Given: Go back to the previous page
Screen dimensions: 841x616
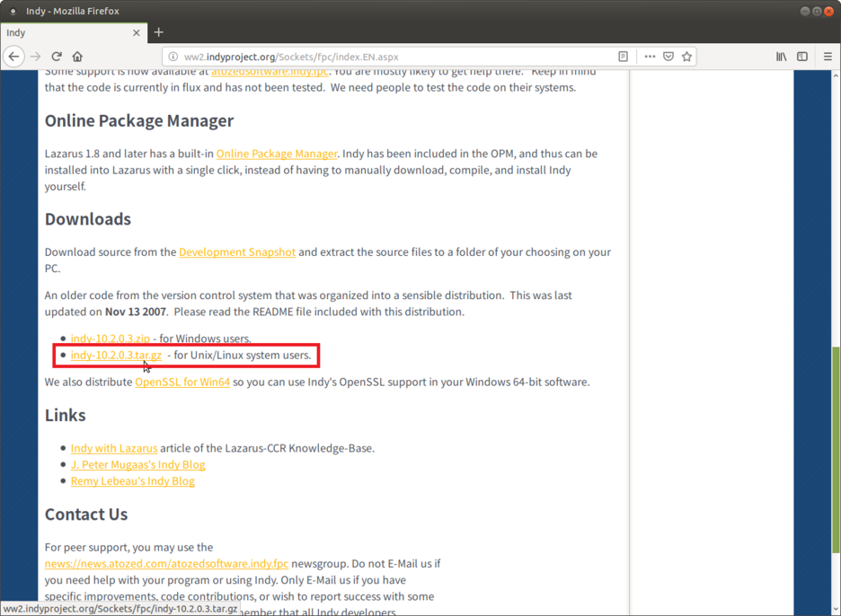Looking at the screenshot, I should pyautogui.click(x=14, y=57).
